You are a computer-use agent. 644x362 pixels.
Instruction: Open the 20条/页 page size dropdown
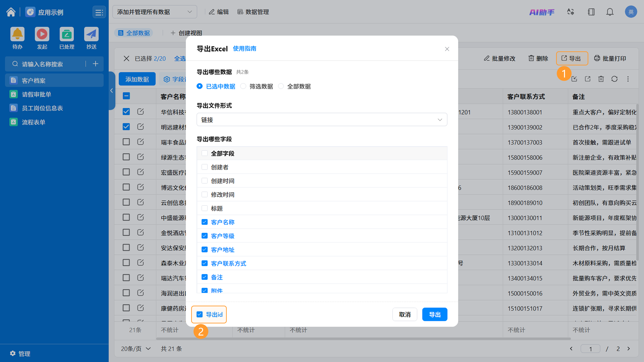136,349
